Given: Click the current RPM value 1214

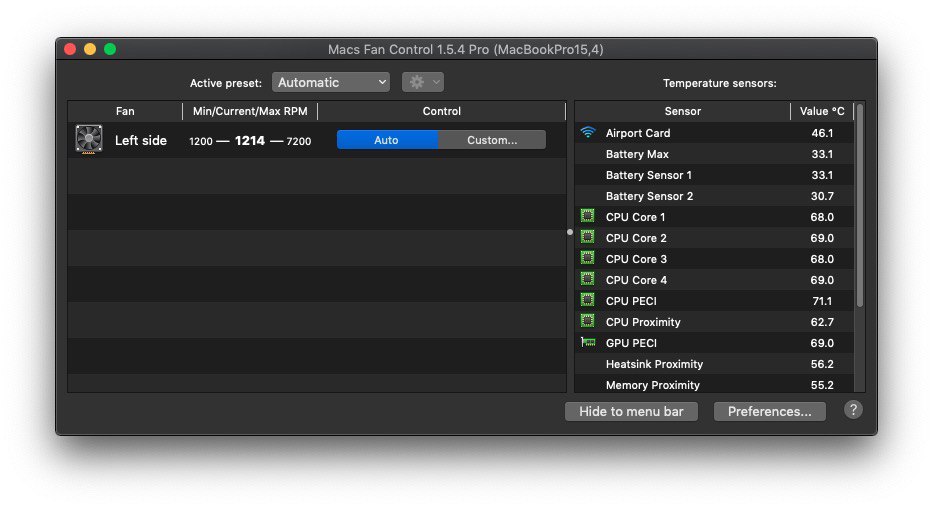Looking at the screenshot, I should (250, 140).
